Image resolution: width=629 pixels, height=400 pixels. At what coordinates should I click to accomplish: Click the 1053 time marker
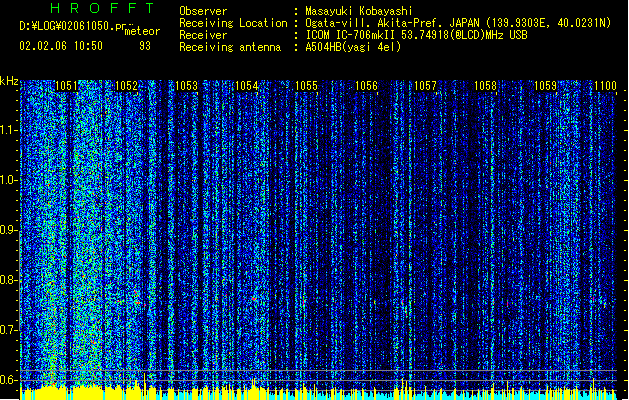187,86
